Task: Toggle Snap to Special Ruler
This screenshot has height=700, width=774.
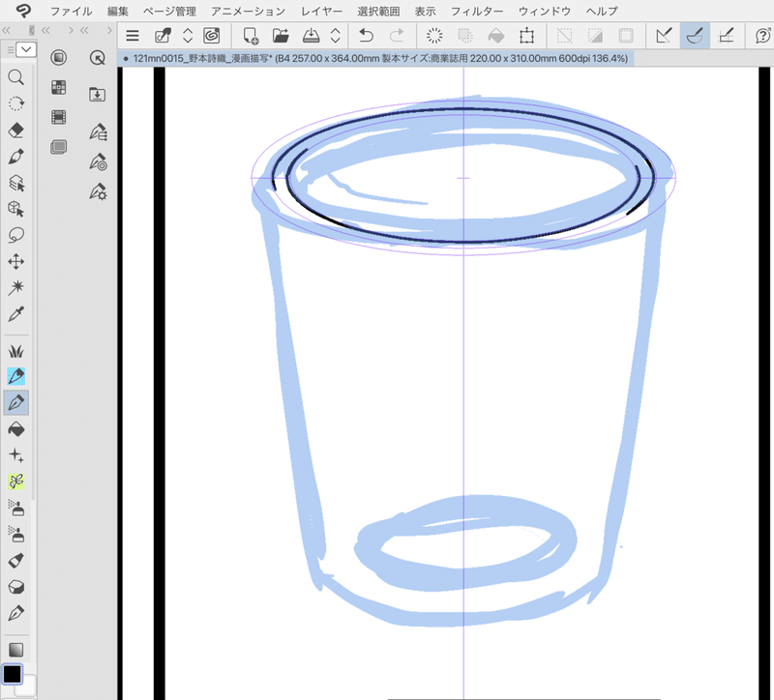Action: click(x=695, y=36)
